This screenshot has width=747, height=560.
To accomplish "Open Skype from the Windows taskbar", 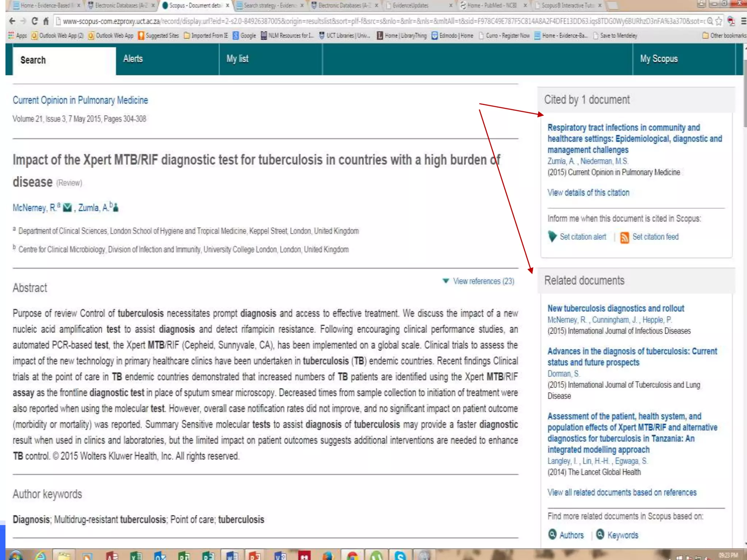I will pos(400,556).
